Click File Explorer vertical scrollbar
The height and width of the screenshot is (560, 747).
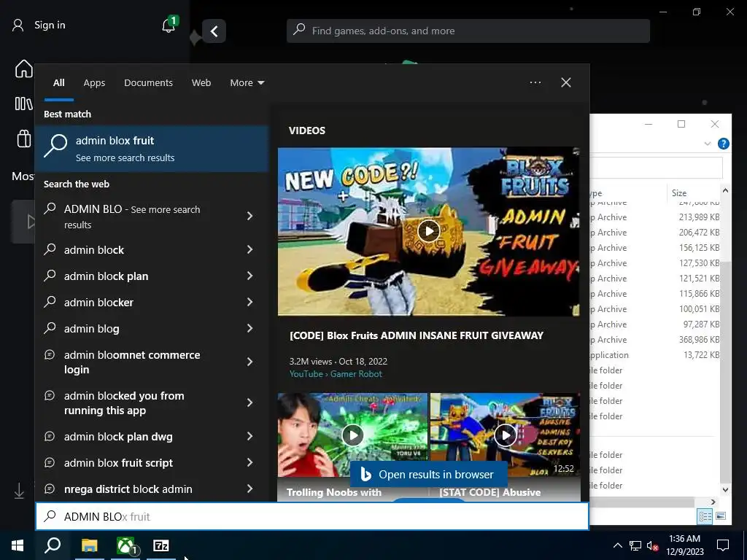pos(725,371)
